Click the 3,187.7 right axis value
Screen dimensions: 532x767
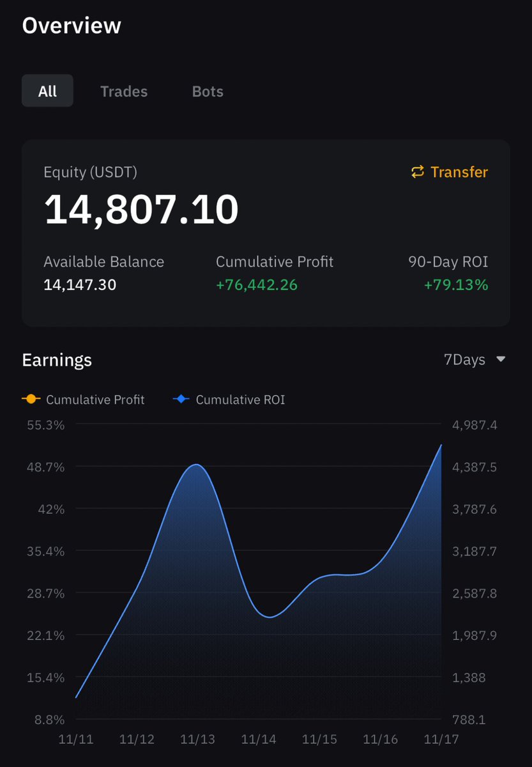click(475, 551)
